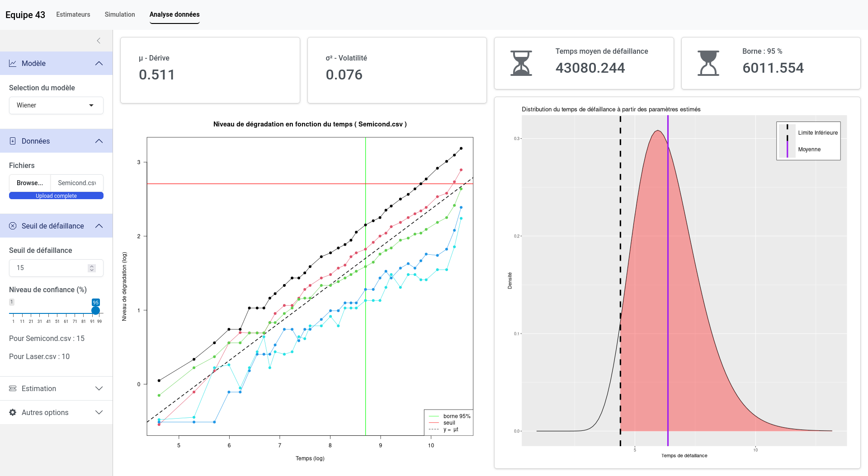This screenshot has height=476, width=868.
Task: Collapse the Données section chevron
Action: 99,141
